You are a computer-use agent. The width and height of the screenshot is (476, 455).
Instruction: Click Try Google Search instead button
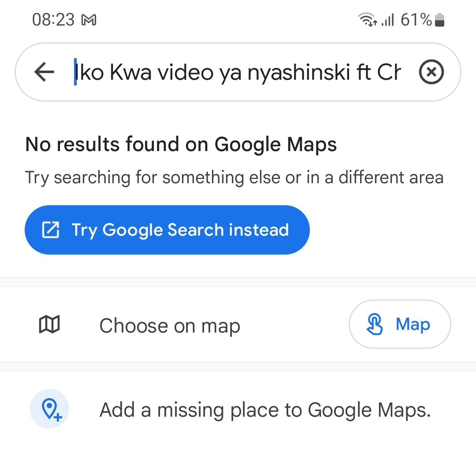167,230
